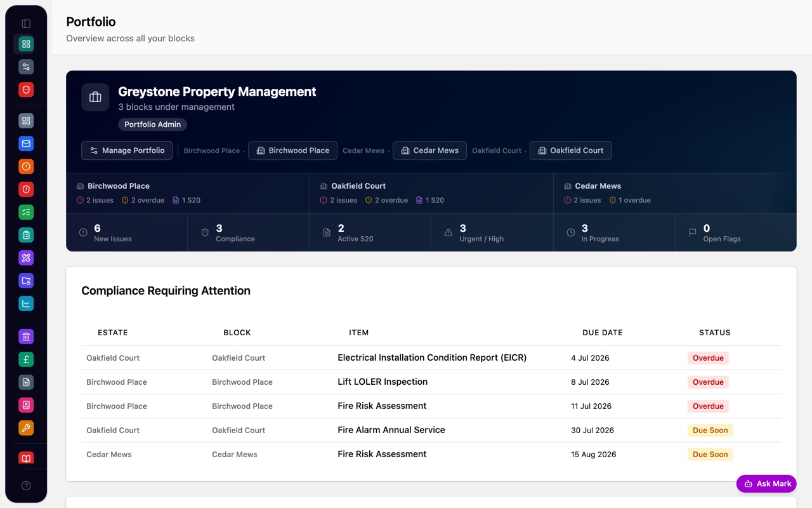
Task: Open the grey document icon in sidebar
Action: [x=26, y=382]
